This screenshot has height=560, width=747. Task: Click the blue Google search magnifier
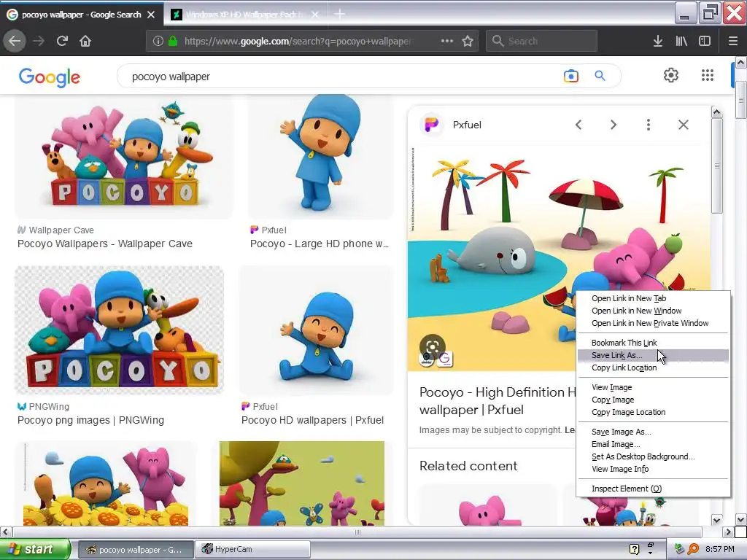600,76
